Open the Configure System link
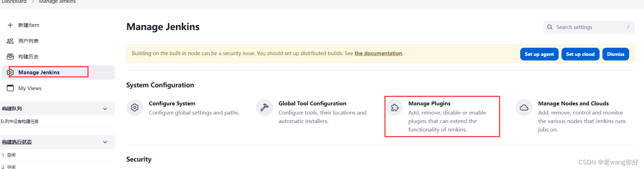Screen dimensions: 644x169 172,104
